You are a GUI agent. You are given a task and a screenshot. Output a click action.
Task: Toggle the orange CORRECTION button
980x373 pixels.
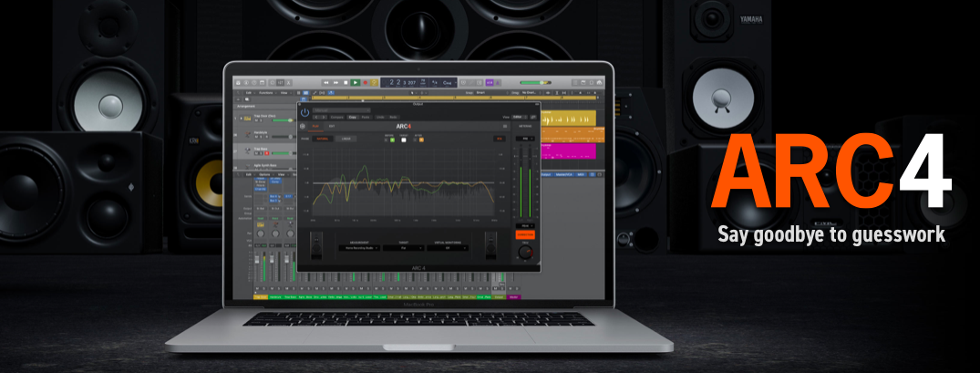pyautogui.click(x=525, y=235)
